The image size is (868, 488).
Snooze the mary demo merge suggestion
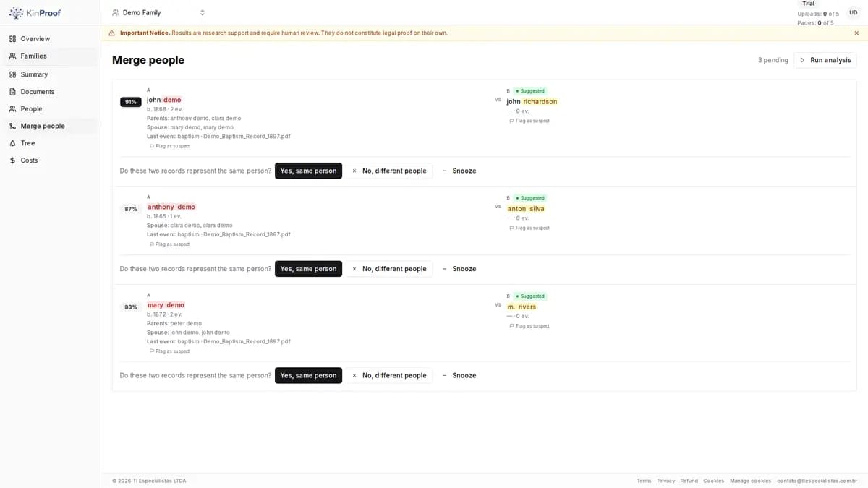tap(459, 375)
